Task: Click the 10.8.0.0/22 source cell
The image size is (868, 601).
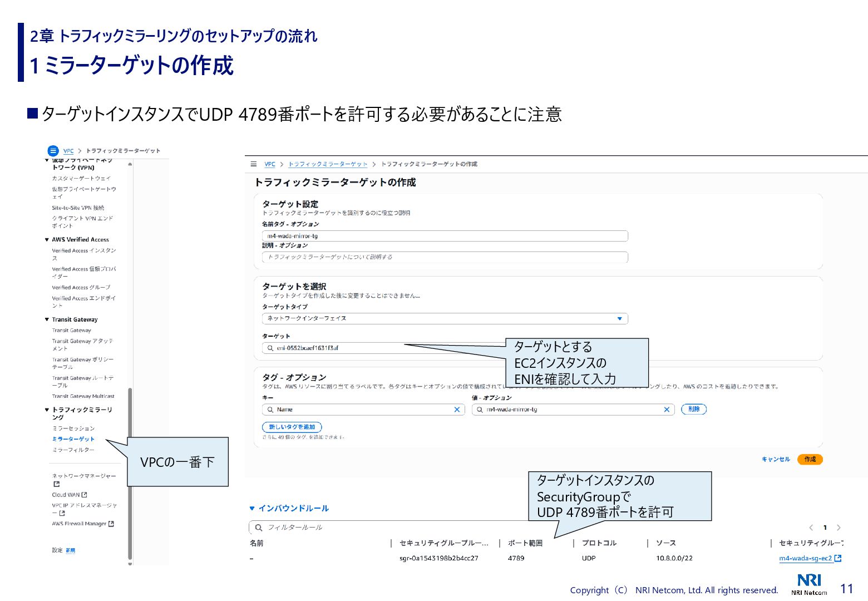Action: [674, 558]
